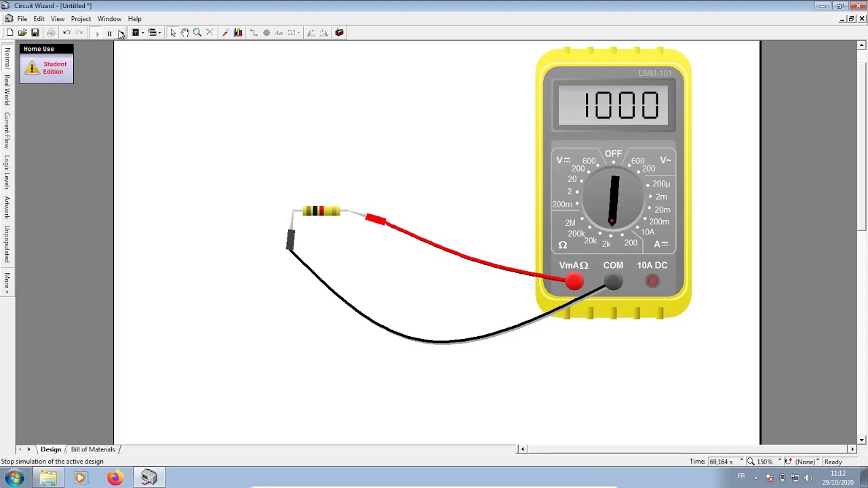This screenshot has width=868, height=488.
Task: Switch to Bill of Materials tab
Action: (x=93, y=449)
